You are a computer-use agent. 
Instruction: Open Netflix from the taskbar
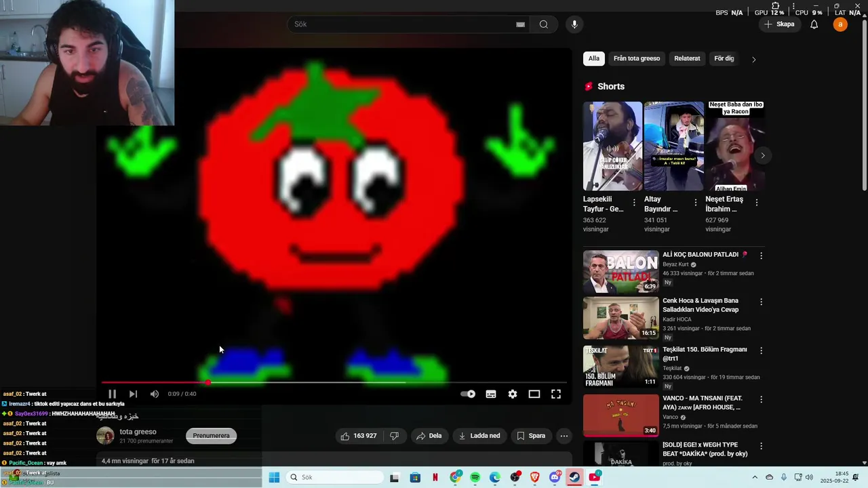435,477
